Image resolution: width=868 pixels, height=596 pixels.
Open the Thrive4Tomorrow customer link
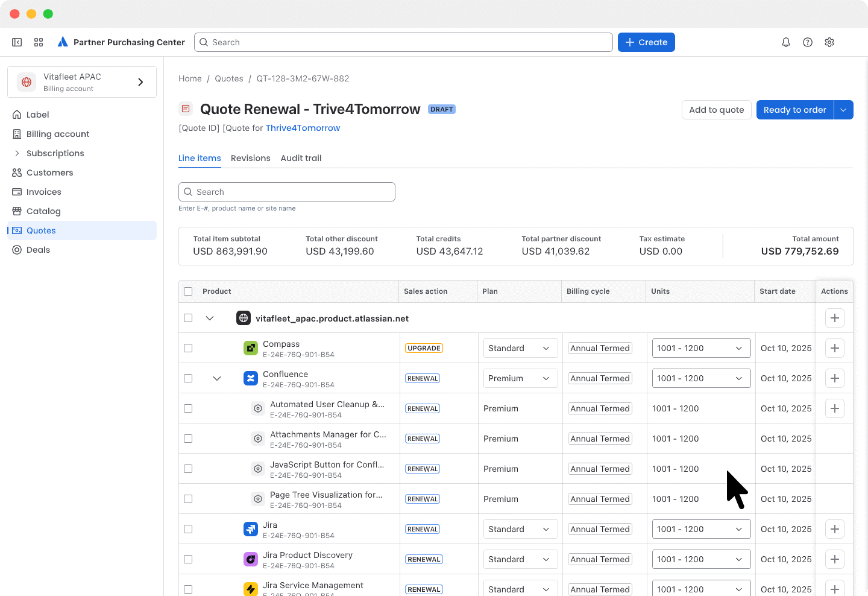[303, 128]
